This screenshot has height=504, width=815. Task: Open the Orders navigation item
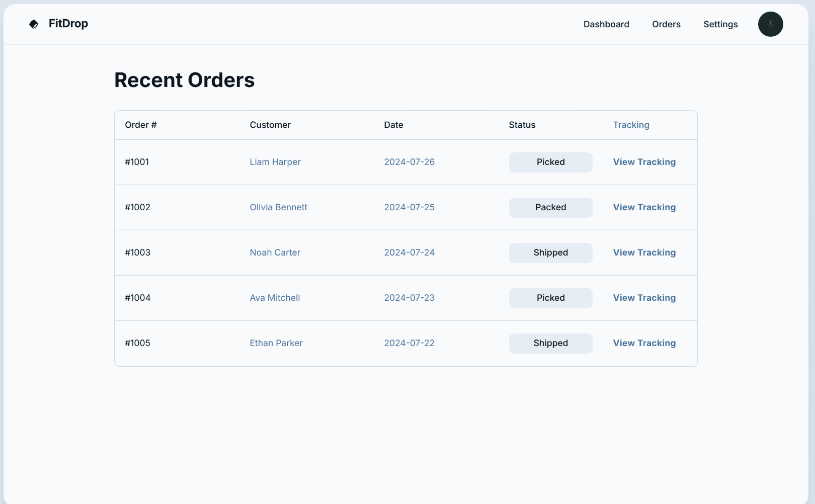(666, 24)
